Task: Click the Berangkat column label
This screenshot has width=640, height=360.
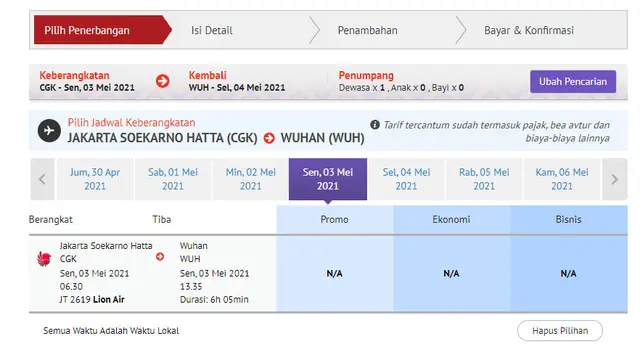Action: [51, 220]
